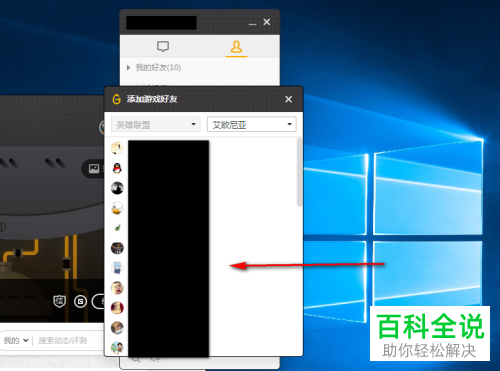Switch to the contacts tab icon
The width and height of the screenshot is (500, 371).
click(x=236, y=47)
